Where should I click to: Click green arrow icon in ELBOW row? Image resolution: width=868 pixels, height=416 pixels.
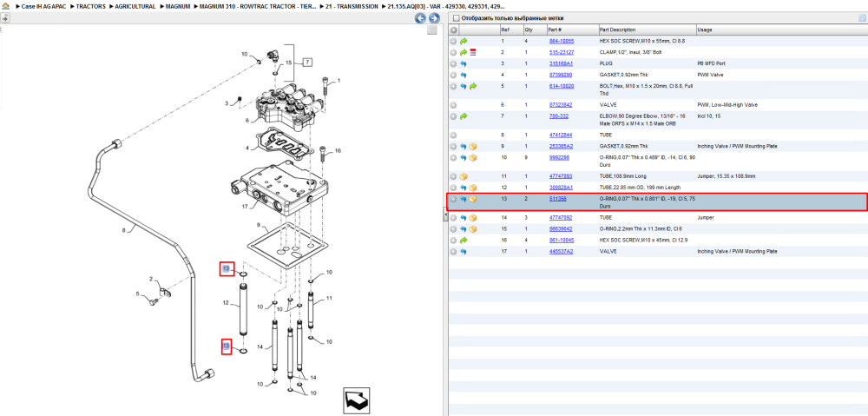click(464, 116)
